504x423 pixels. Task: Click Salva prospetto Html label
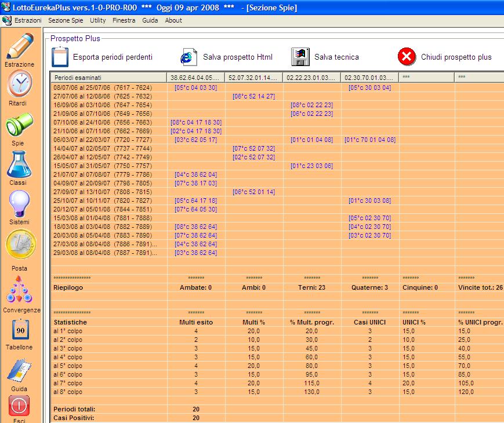click(238, 57)
